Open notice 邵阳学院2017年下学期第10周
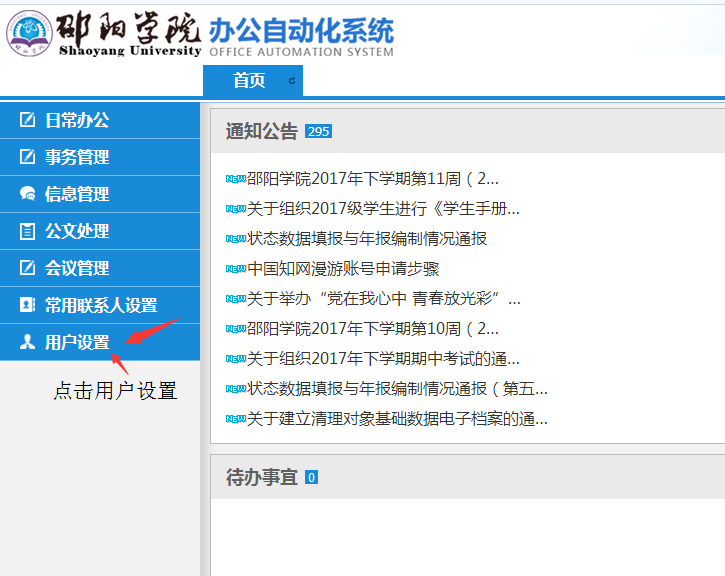 coord(372,329)
